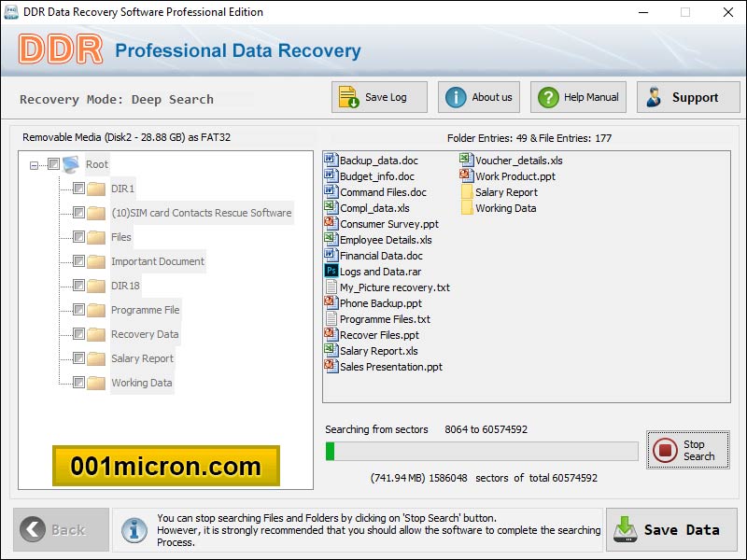Select the file name Backup_data.doc

point(379,161)
